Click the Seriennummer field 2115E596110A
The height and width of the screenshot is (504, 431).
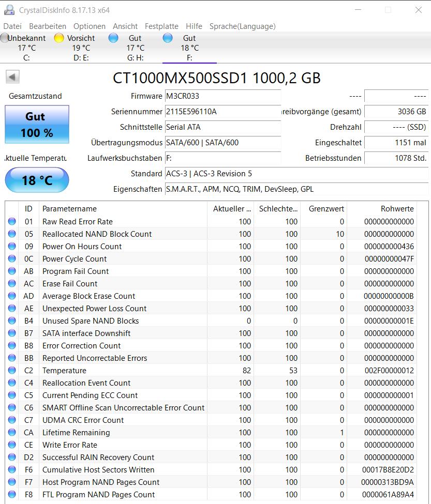(223, 112)
